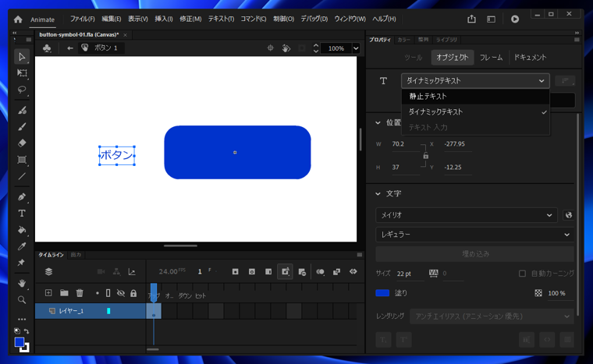
Task: Click the Home icon
Action: click(18, 19)
